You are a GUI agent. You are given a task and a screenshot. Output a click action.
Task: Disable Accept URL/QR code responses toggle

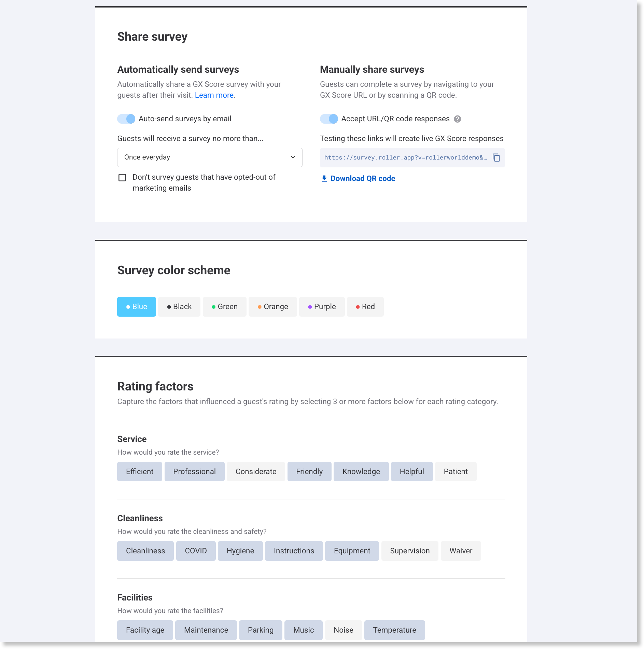pyautogui.click(x=329, y=119)
